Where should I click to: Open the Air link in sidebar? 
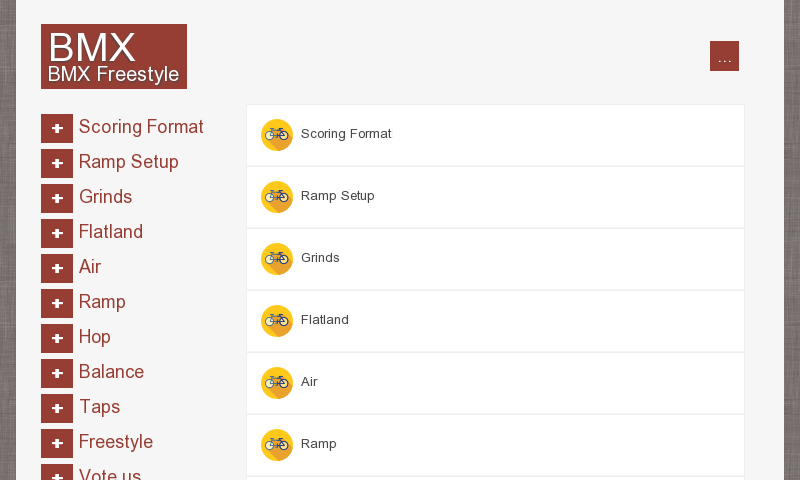pyautogui.click(x=90, y=267)
